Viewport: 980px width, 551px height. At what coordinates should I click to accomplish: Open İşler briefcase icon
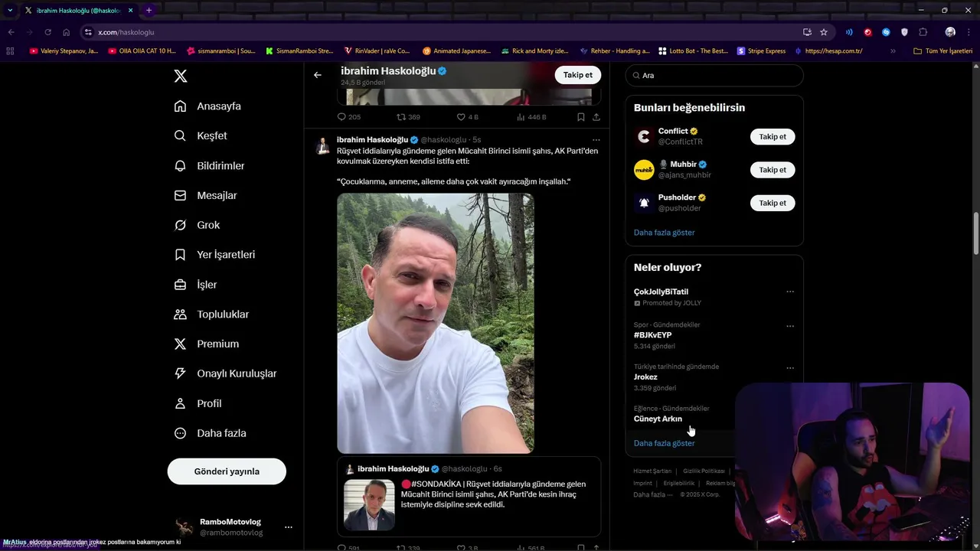[x=180, y=285]
